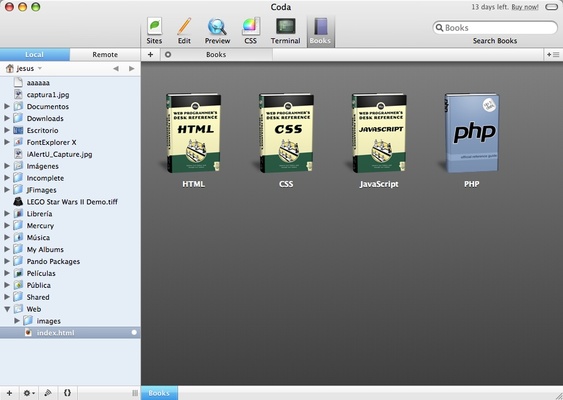The image size is (563, 400).
Task: Click the Buy now! link
Action: (x=525, y=7)
